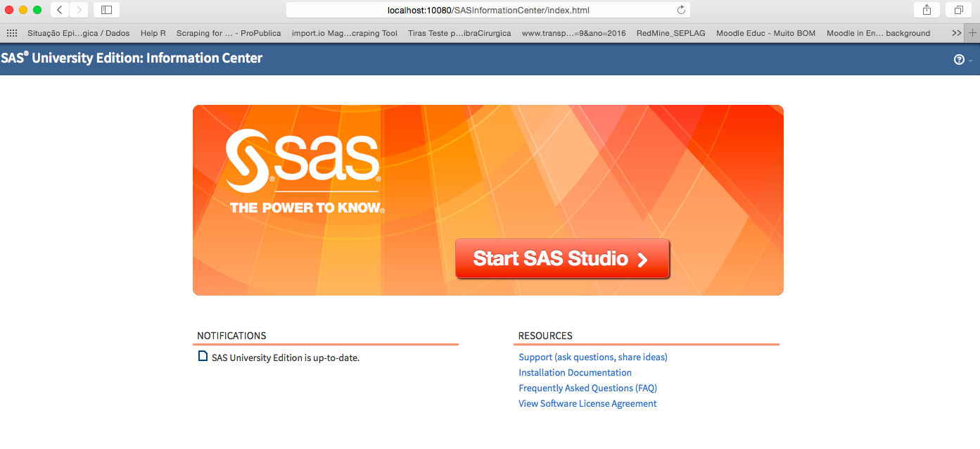Open Moodle in En... background bookmark
The height and width of the screenshot is (449, 980).
879,33
